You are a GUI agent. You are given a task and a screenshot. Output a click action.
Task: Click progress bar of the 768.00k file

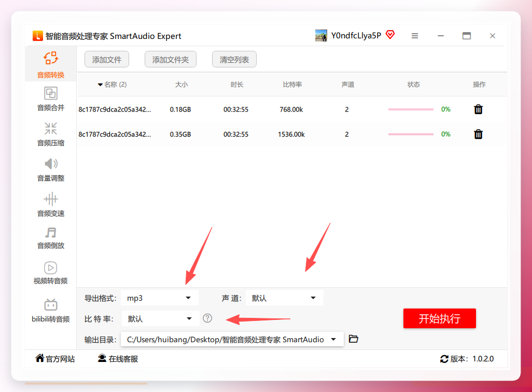click(411, 109)
